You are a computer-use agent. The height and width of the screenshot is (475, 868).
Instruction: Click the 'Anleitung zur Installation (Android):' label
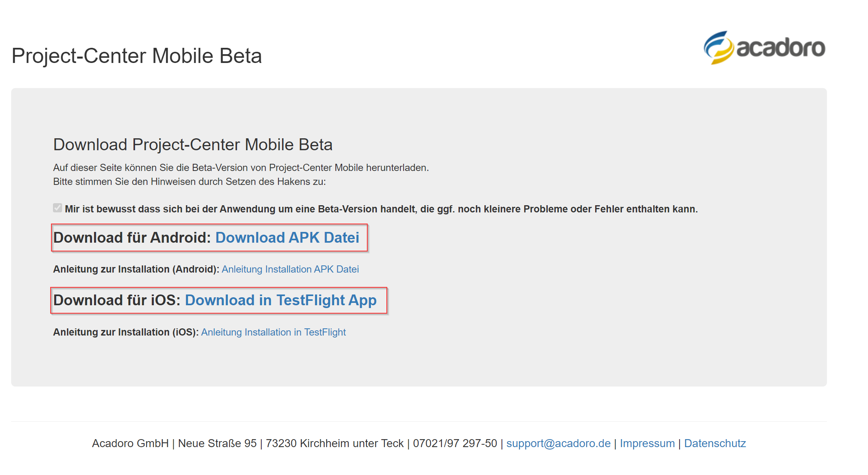coord(136,269)
